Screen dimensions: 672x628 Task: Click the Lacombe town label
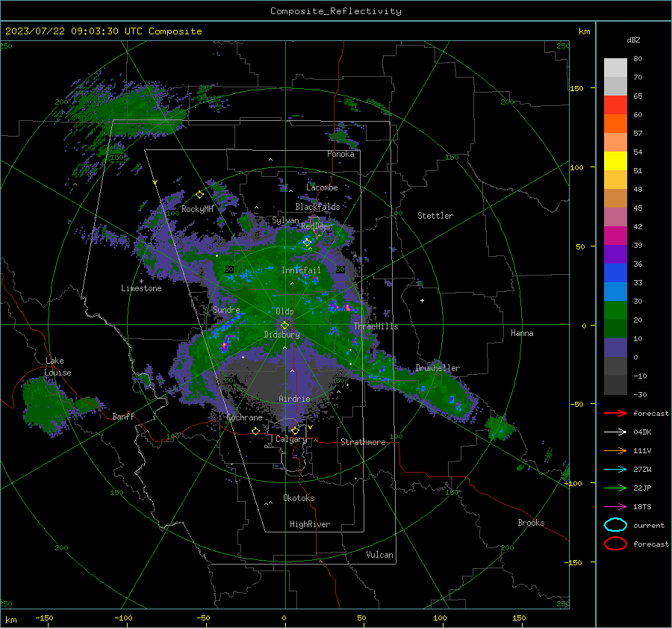pos(322,187)
